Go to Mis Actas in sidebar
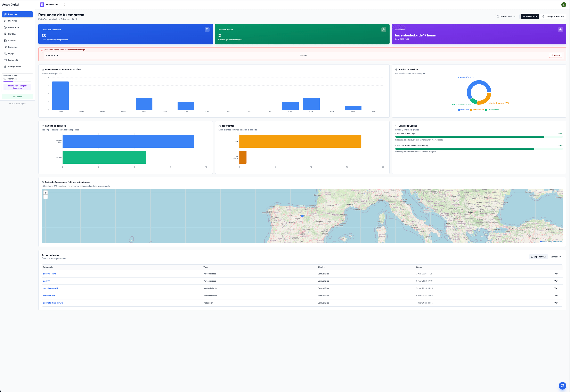The height and width of the screenshot is (392, 570). (13, 21)
